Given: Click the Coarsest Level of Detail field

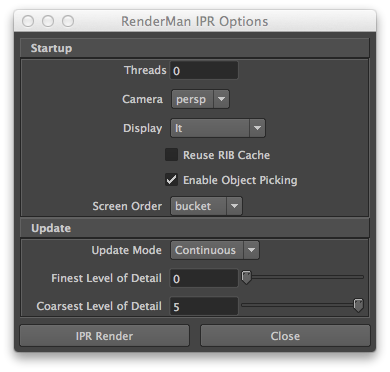Looking at the screenshot, I should [204, 306].
